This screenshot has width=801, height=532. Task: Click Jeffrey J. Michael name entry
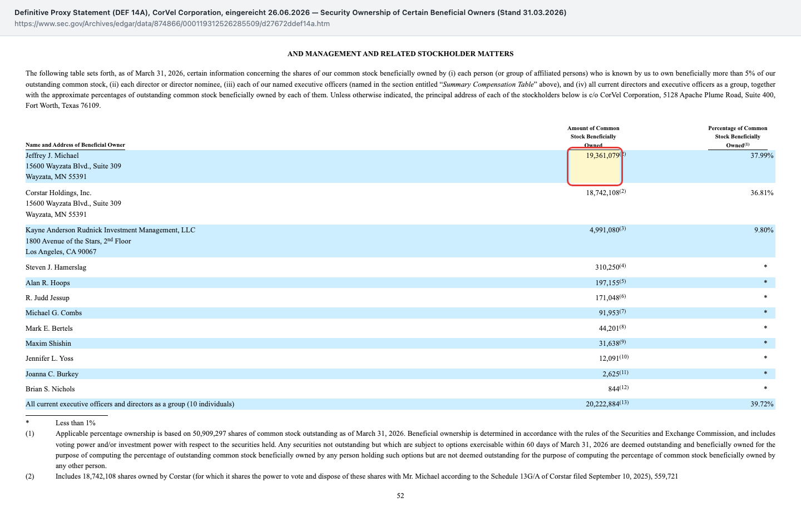click(x=52, y=156)
